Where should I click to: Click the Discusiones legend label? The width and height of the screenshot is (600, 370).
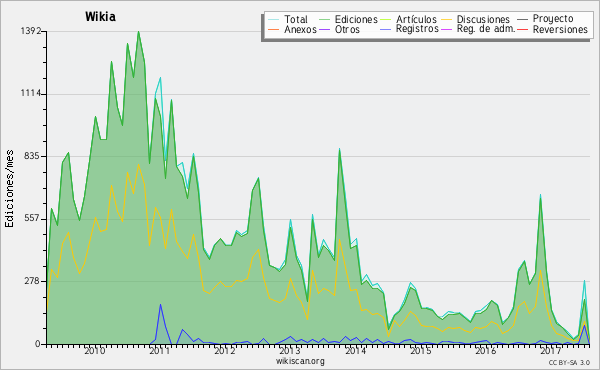483,19
